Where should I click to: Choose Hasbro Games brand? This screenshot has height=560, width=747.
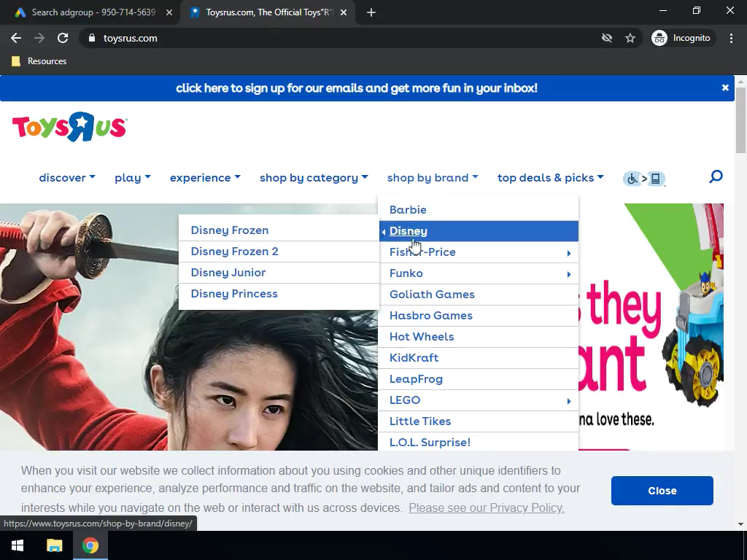click(x=479, y=315)
